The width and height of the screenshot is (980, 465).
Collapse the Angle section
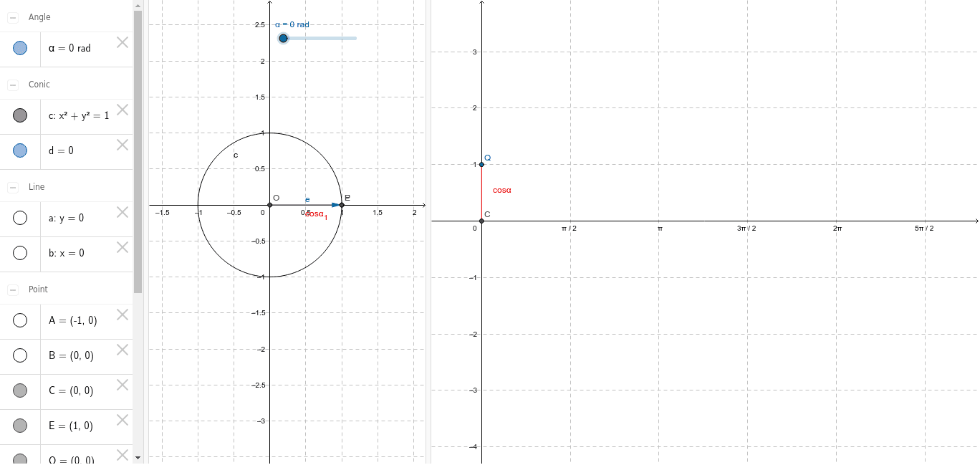[11, 16]
